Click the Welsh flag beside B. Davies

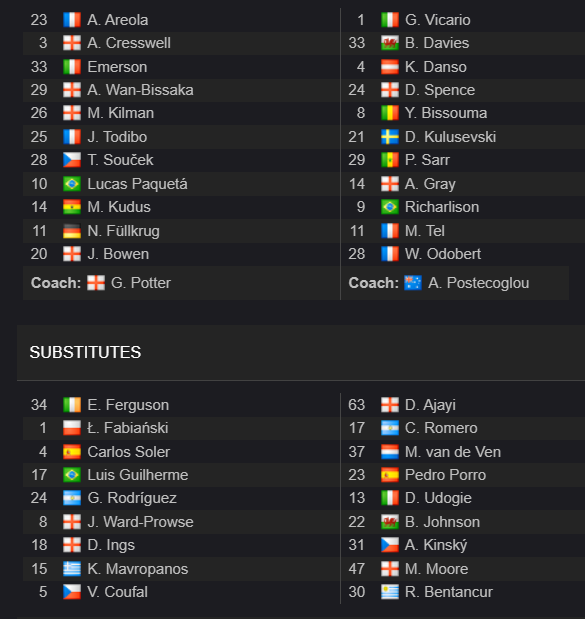pos(390,43)
